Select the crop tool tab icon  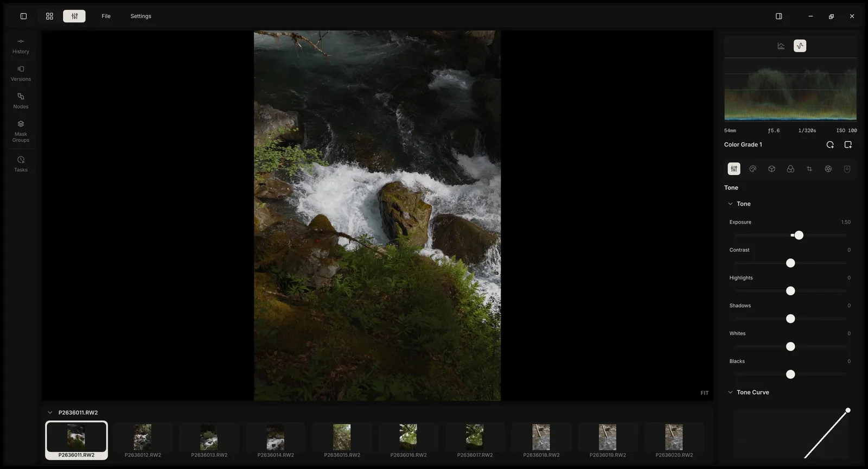(809, 169)
